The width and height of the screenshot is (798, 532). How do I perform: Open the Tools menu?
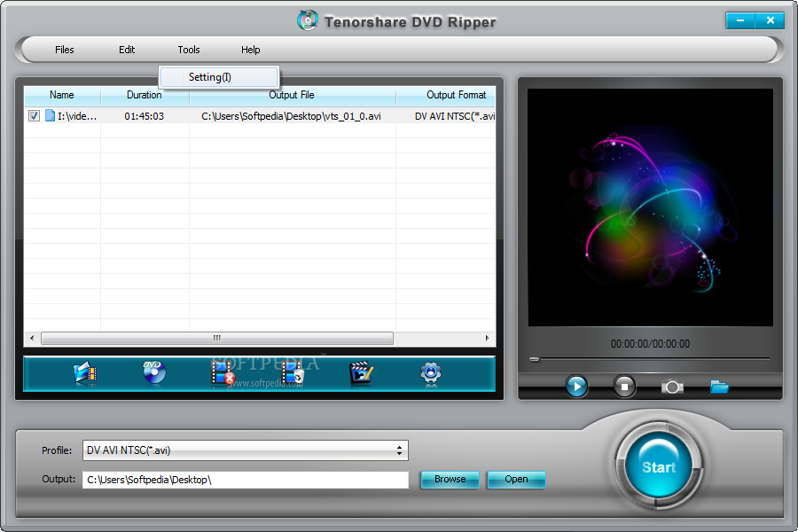pyautogui.click(x=189, y=50)
